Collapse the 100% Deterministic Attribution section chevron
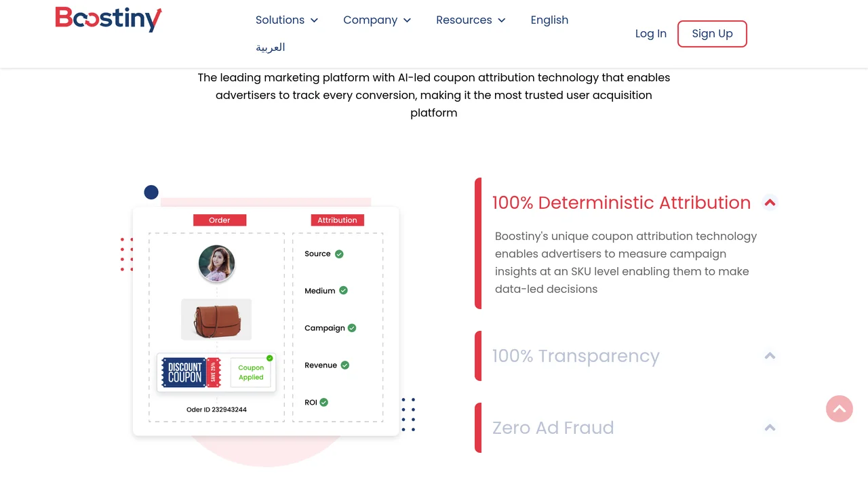 pyautogui.click(x=770, y=202)
